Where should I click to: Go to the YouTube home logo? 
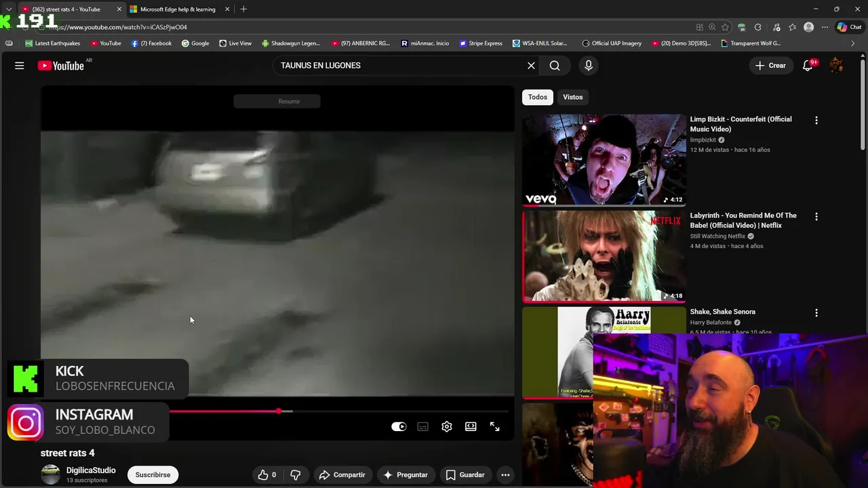point(60,66)
